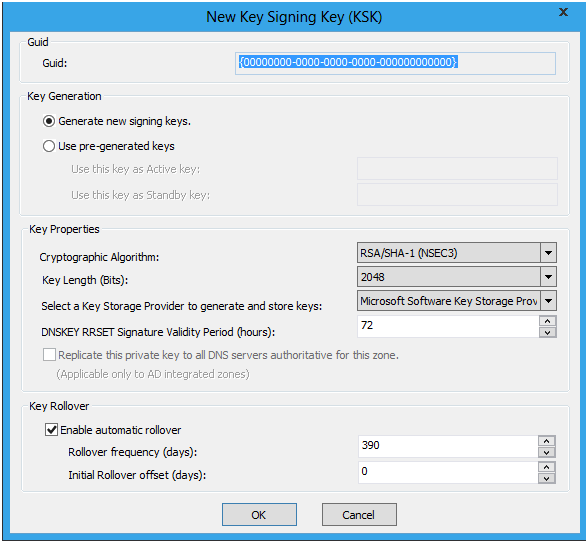
Task: Select Use pre-generated keys option
Action: (49, 146)
